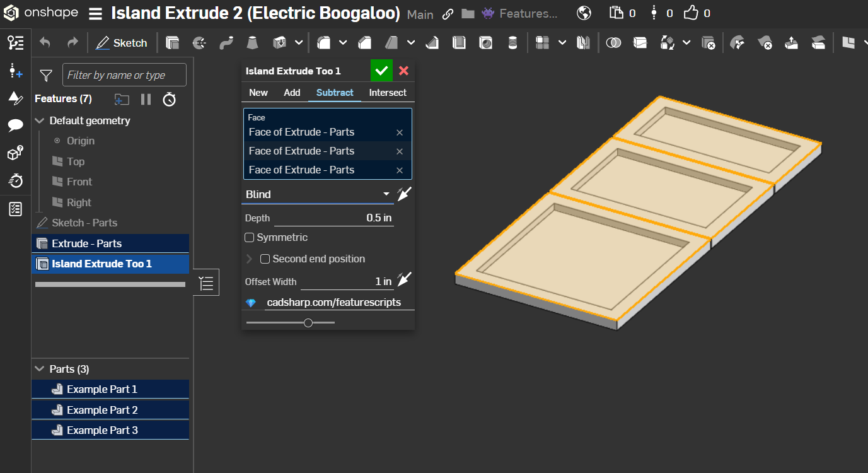
Task: Open the Onshape hamburger menu
Action: point(95,13)
